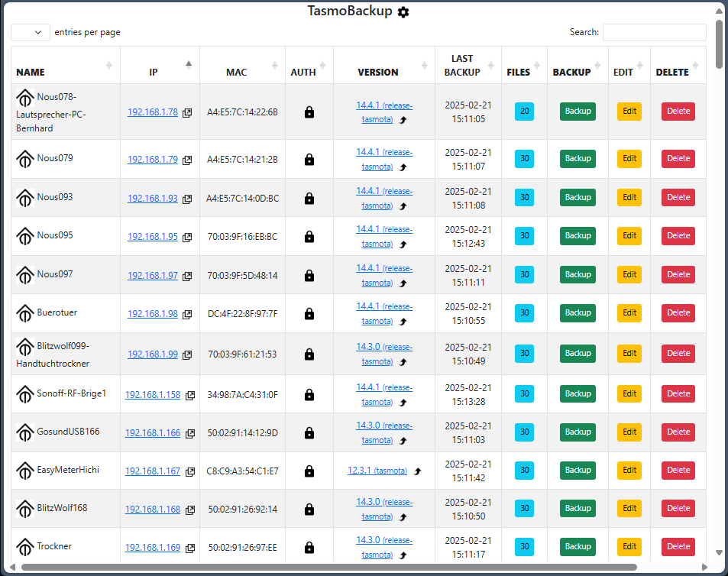Click Delete button for BlitzWolf168
The width and height of the screenshot is (728, 576).
pos(678,509)
